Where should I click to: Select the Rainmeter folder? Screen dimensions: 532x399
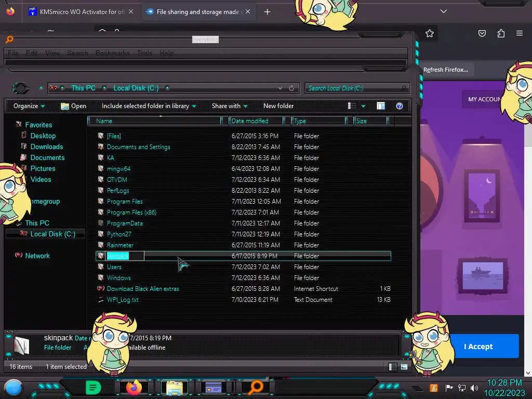[x=120, y=245]
